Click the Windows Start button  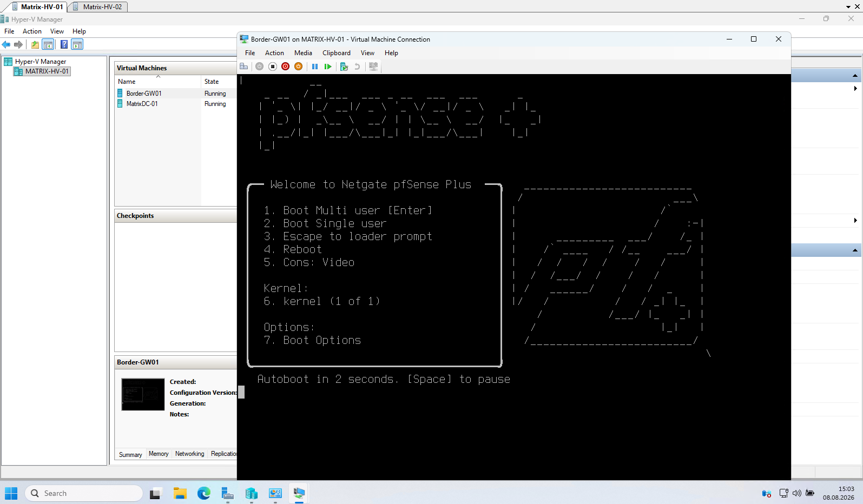(11, 493)
